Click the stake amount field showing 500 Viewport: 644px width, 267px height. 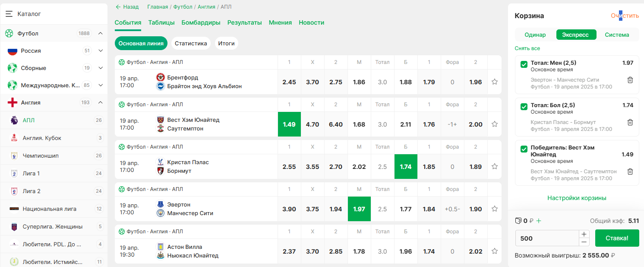(x=547, y=238)
